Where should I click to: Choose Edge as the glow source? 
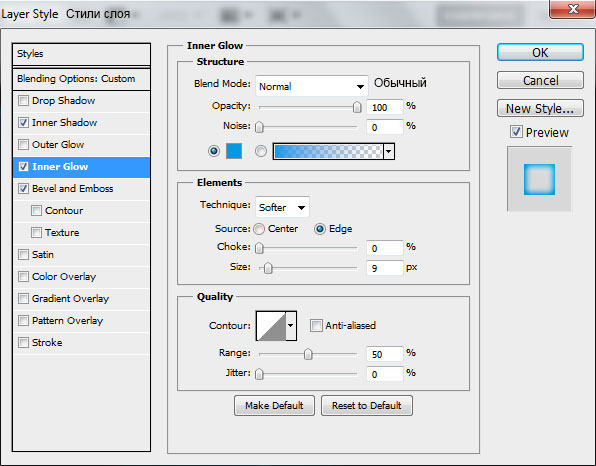click(x=320, y=229)
